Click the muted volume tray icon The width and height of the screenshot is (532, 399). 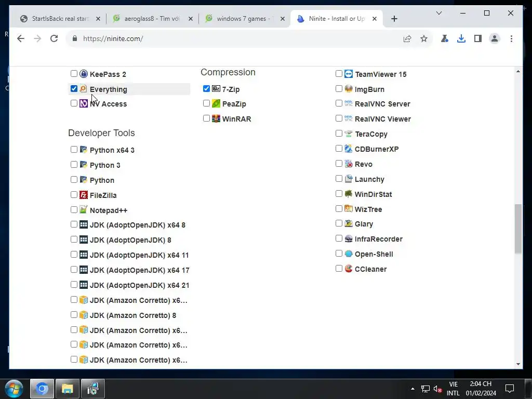pyautogui.click(x=437, y=389)
